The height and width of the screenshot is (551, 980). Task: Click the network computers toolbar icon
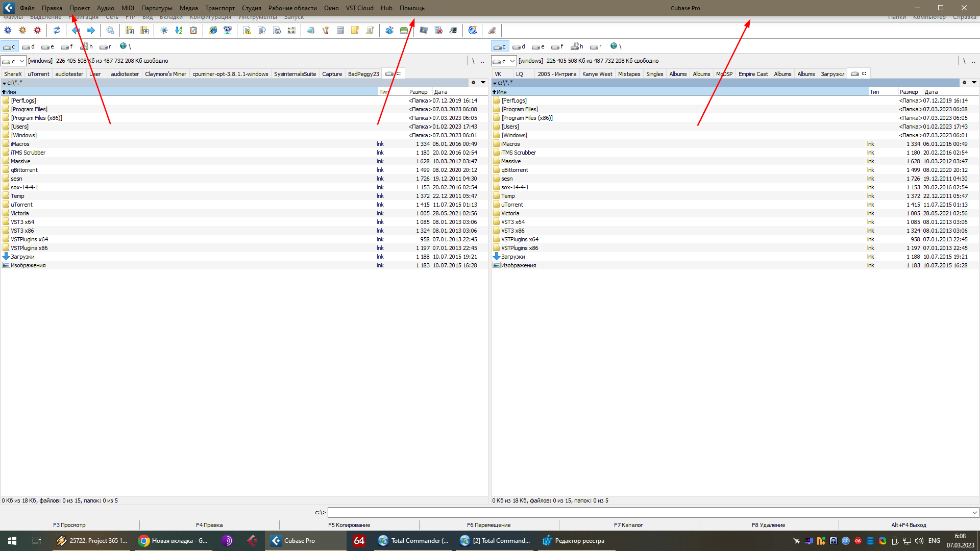(228, 31)
